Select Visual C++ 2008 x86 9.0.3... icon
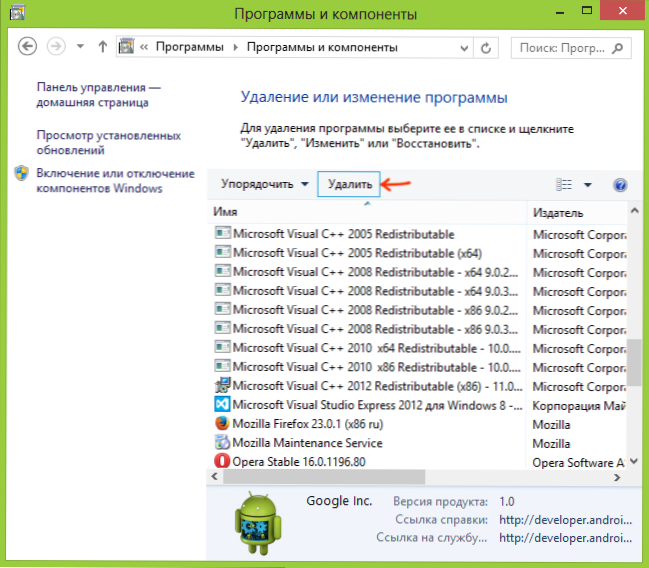The width and height of the screenshot is (649, 568). point(223,328)
